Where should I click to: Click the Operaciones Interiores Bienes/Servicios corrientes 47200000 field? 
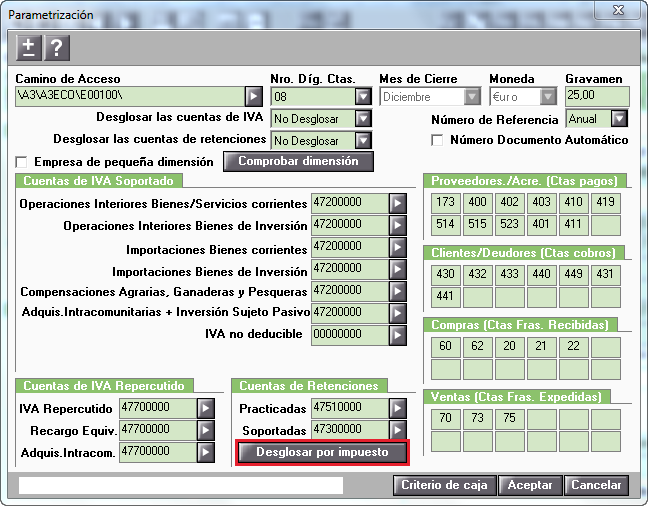click(x=350, y=203)
